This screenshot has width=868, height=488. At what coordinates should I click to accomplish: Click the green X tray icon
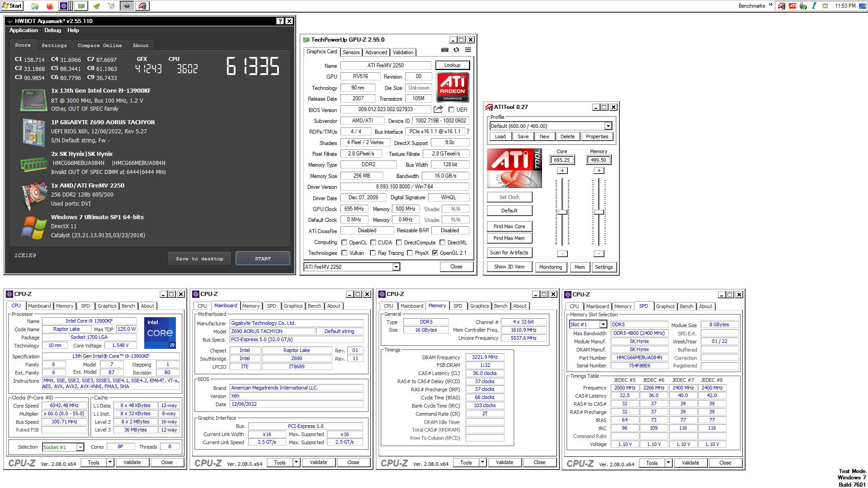(x=825, y=6)
